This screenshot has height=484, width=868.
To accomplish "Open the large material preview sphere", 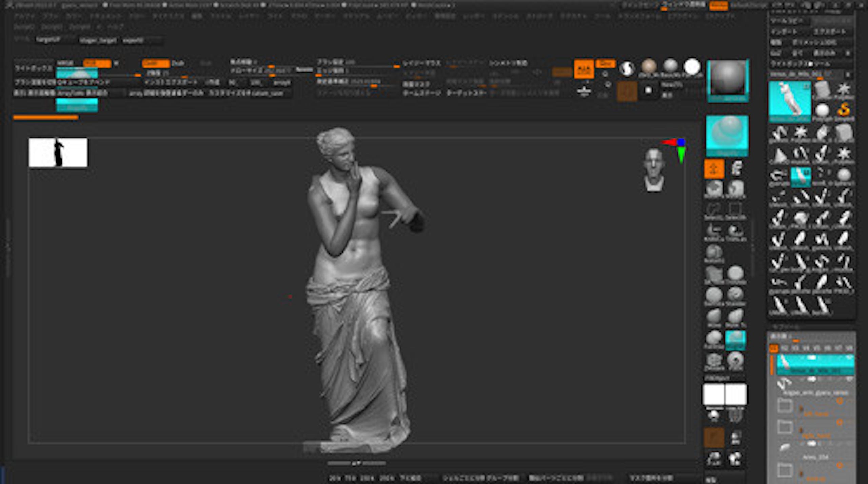I will pos(728,81).
